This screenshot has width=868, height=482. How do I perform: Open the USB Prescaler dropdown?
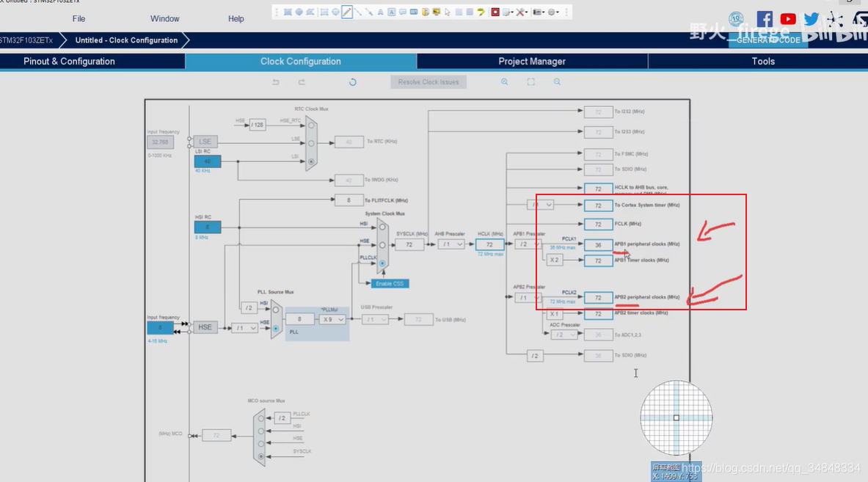pyautogui.click(x=375, y=319)
